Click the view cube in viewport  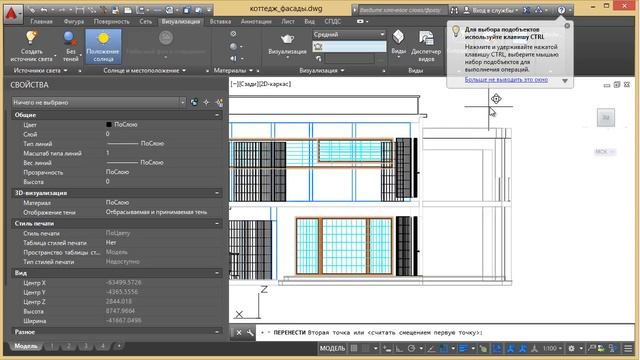point(606,118)
